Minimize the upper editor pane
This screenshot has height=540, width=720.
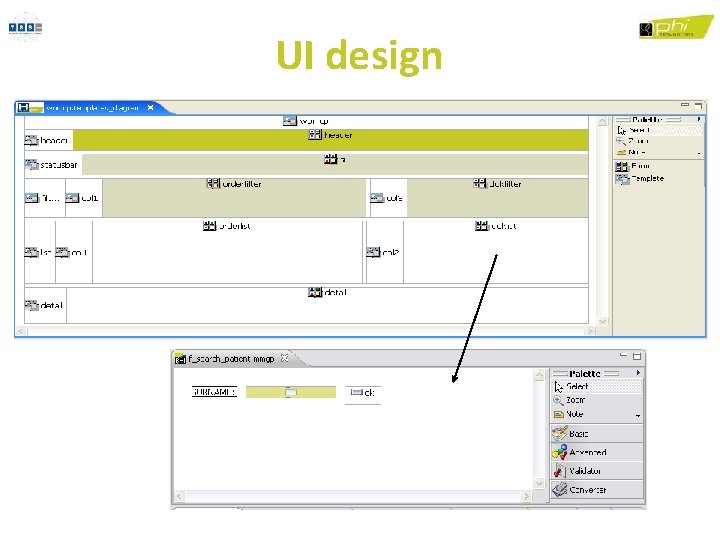coord(685,105)
